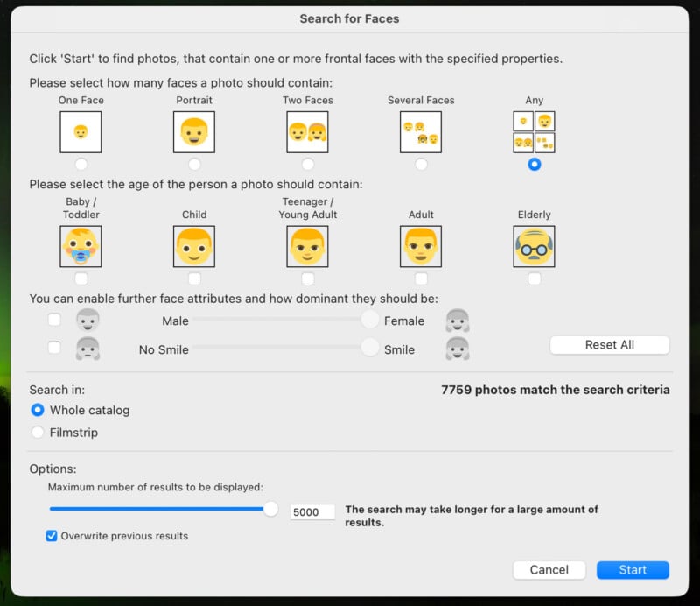
Task: Select the One Face search icon
Action: click(x=81, y=131)
